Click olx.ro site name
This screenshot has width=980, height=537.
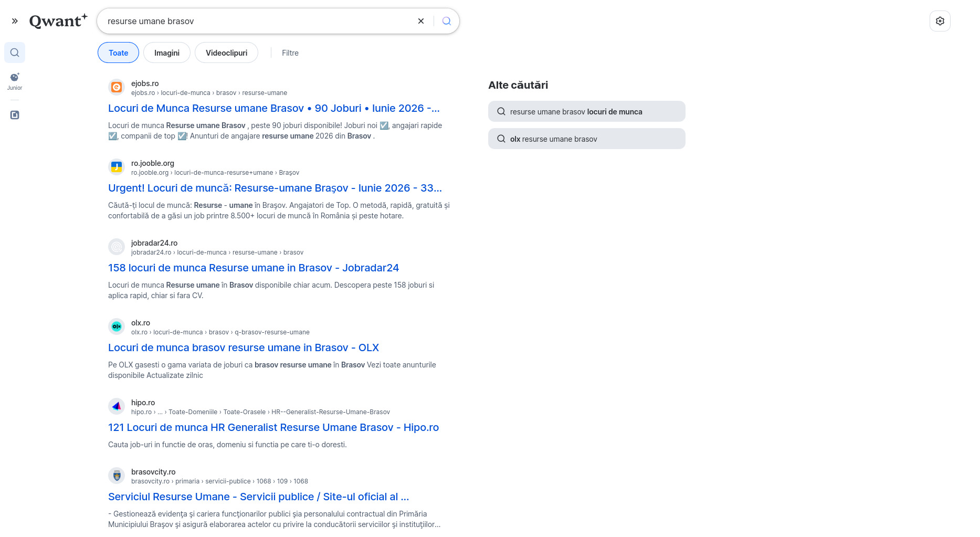point(141,323)
